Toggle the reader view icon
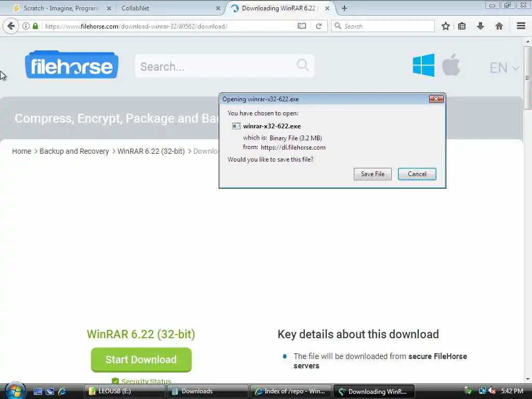 (302, 26)
